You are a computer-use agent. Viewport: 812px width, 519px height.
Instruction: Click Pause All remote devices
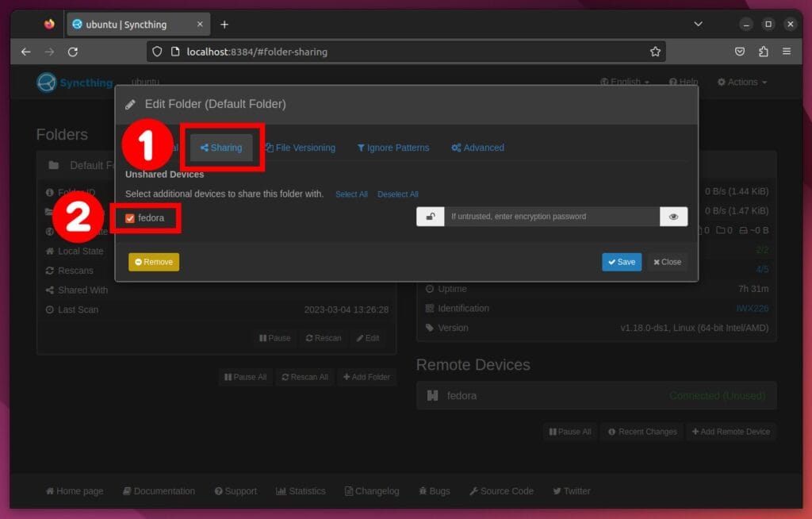570,432
